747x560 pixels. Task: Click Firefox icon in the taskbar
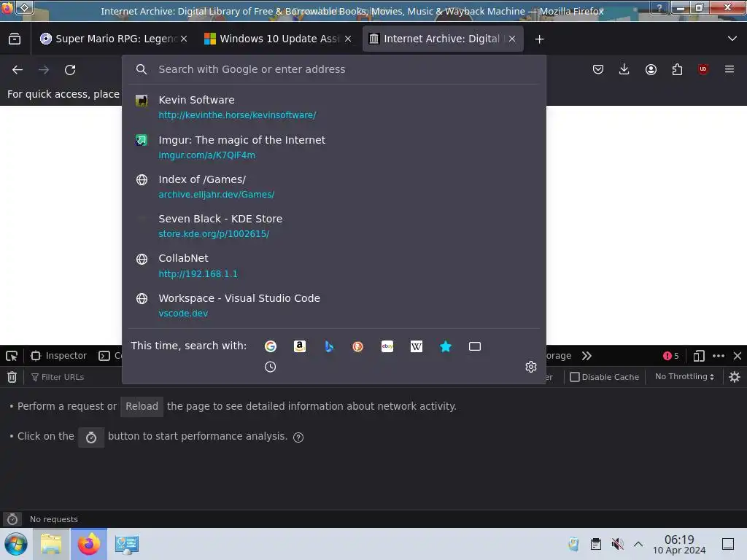(89, 544)
